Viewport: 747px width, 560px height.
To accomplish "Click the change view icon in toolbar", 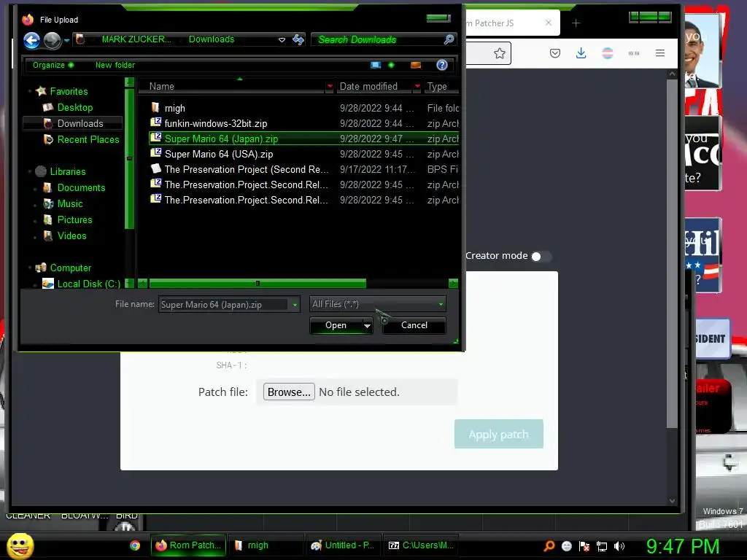I will coord(376,65).
